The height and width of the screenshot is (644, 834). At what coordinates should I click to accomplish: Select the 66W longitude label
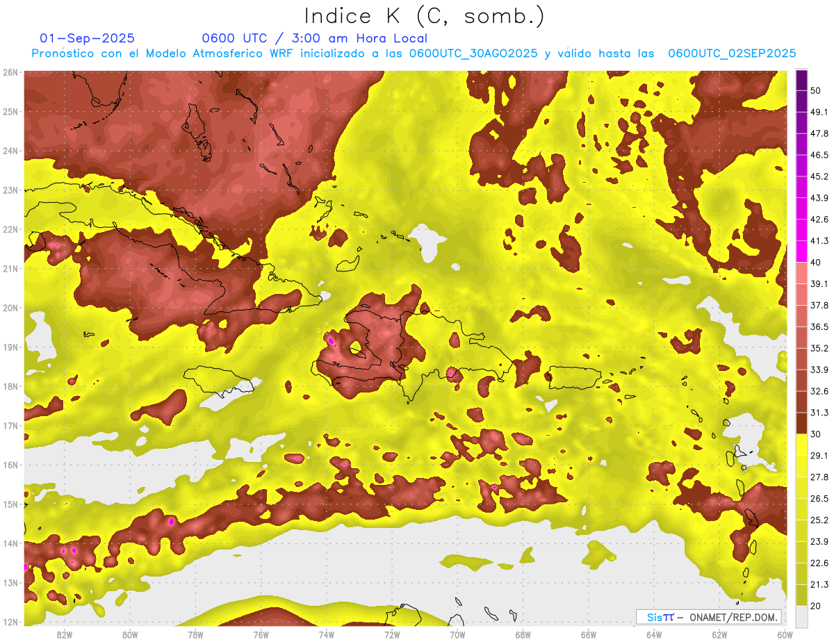589,634
